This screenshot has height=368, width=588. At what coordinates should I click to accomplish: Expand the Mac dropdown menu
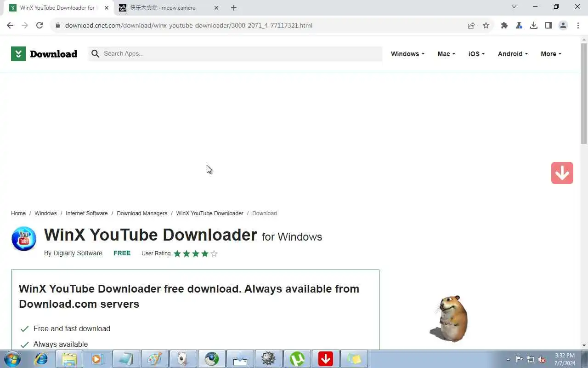(447, 54)
